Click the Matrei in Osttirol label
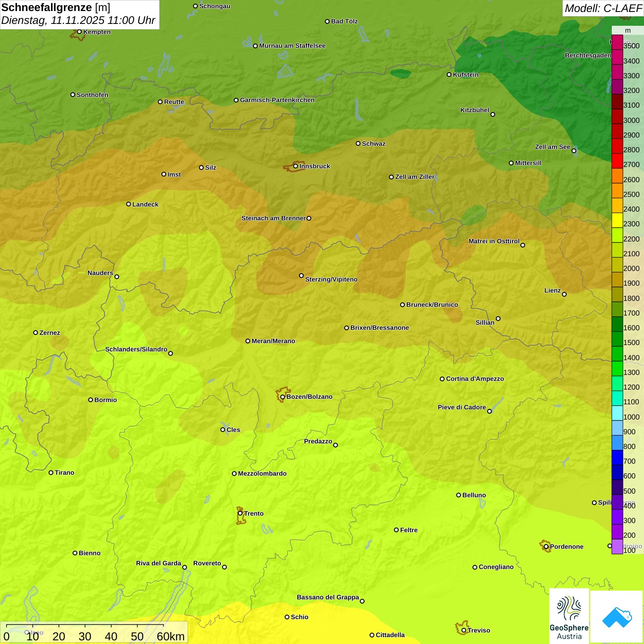The width and height of the screenshot is (644, 644). (494, 241)
